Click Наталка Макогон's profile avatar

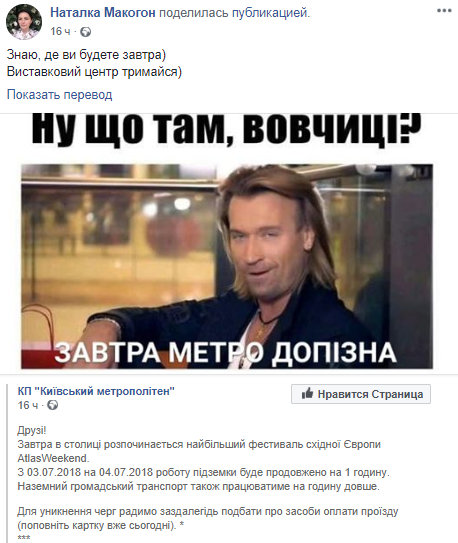click(24, 22)
